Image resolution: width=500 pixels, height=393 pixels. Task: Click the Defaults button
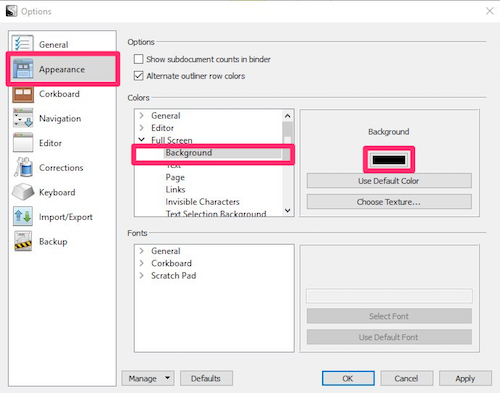point(206,378)
